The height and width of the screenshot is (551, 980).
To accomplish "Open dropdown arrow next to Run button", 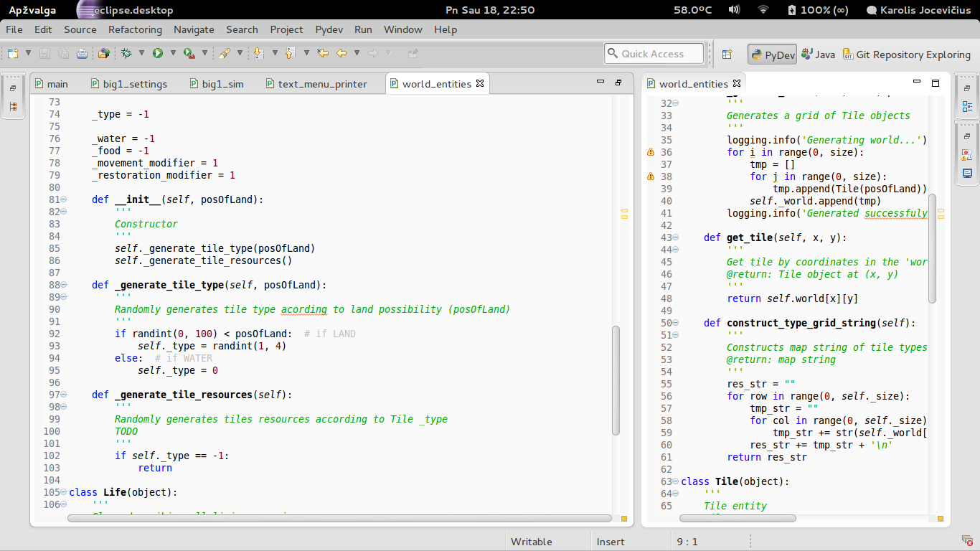I will point(172,53).
